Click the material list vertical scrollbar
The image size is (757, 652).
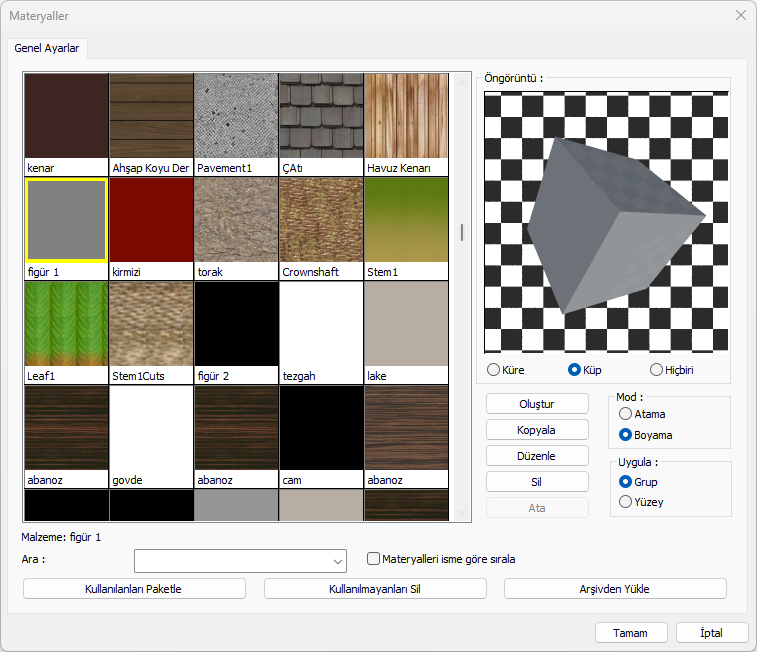click(x=462, y=232)
